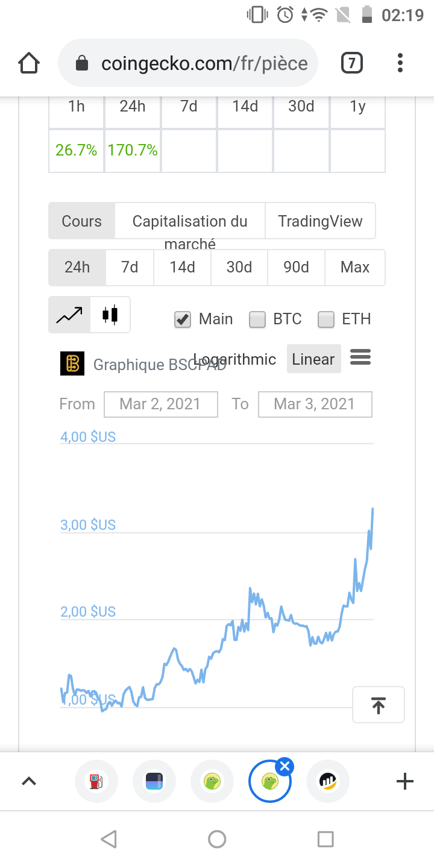Viewport: 434px width, 868px height.
Task: Switch to candlestick chart icon
Action: tap(110, 315)
